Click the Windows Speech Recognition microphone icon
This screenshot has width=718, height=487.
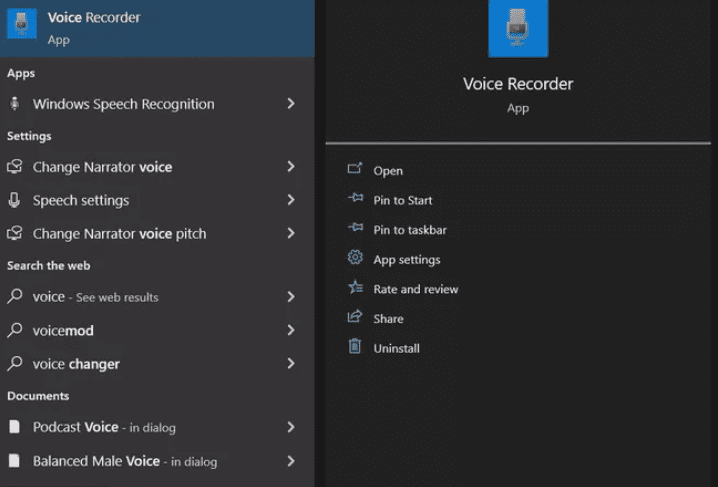[15, 104]
